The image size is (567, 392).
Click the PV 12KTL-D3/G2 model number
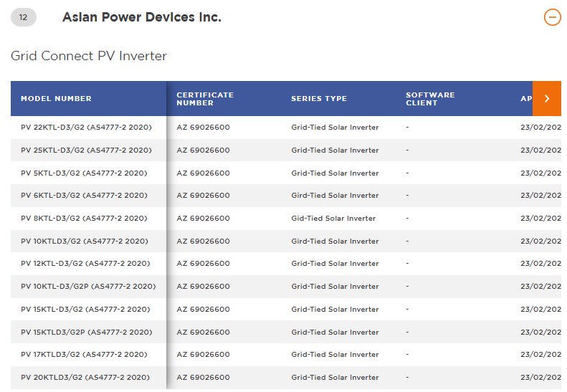pyautogui.click(x=85, y=264)
